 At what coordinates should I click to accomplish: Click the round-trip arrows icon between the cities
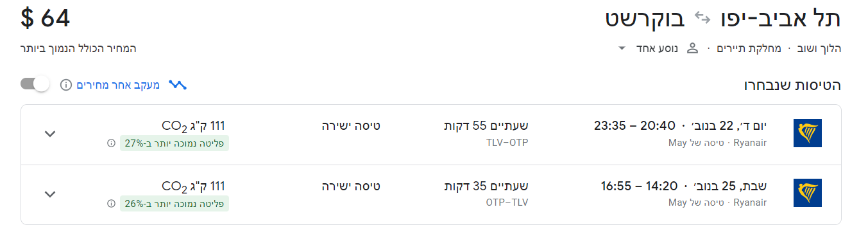click(702, 19)
